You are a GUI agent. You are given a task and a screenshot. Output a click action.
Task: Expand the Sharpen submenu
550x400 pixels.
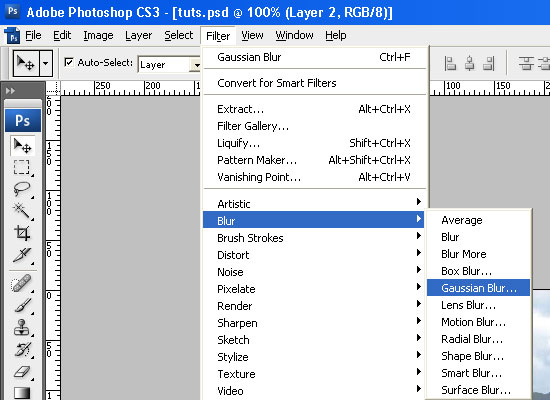(314, 322)
